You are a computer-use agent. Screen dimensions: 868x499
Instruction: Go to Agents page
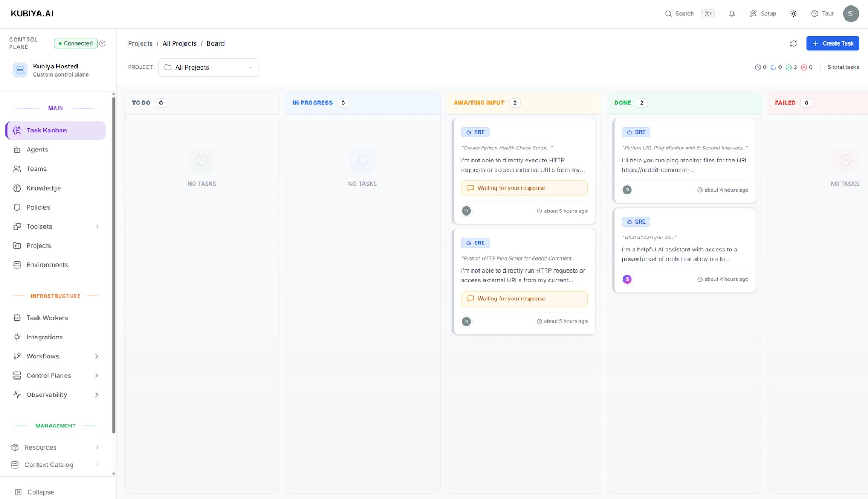pyautogui.click(x=56, y=150)
